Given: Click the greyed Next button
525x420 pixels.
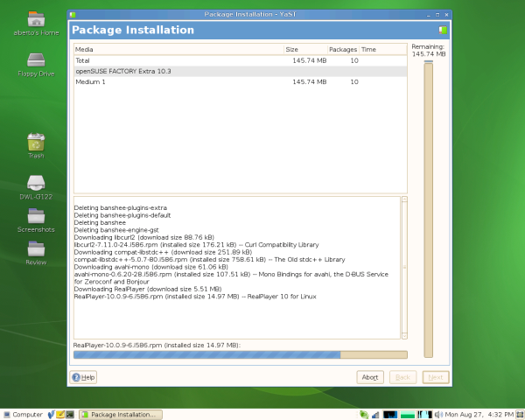Looking at the screenshot, I should coord(436,377).
